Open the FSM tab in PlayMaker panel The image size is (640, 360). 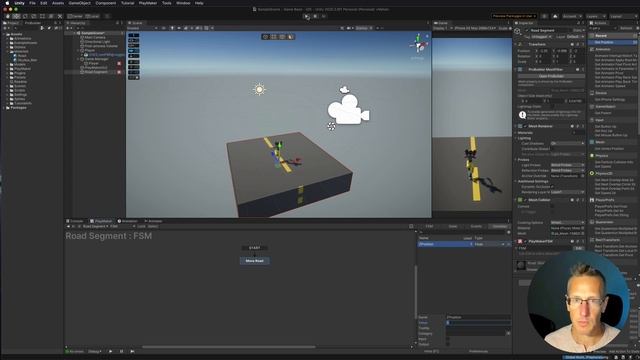coord(429,226)
